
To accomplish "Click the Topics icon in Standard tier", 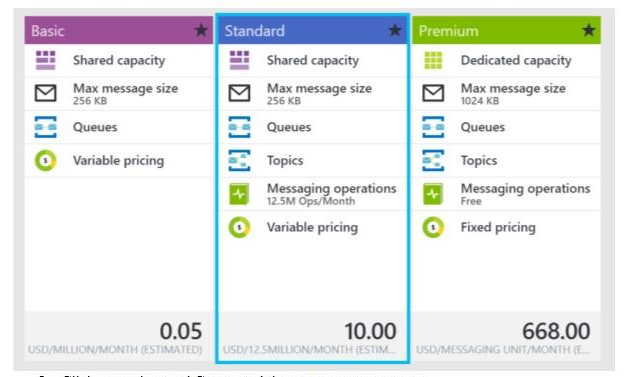I will 239,160.
